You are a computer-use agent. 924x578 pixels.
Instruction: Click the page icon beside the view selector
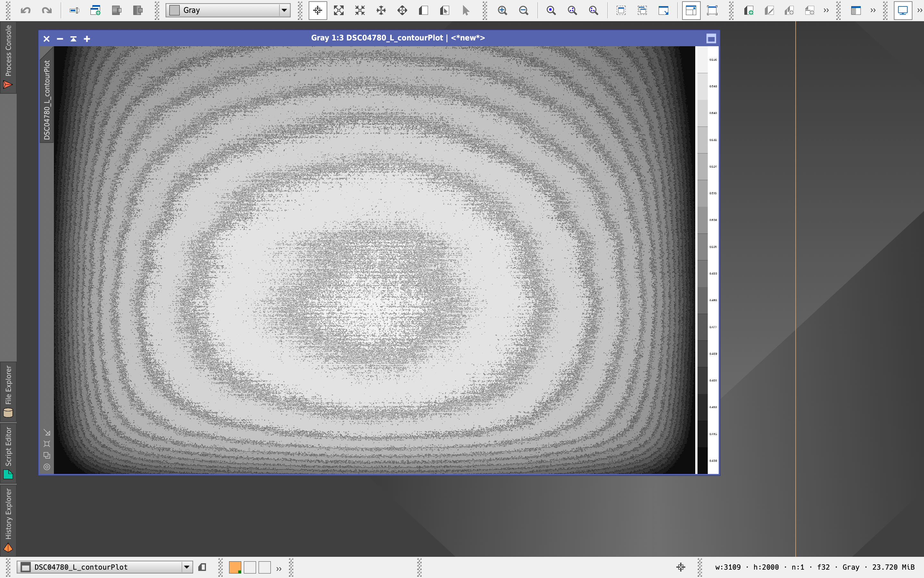202,567
